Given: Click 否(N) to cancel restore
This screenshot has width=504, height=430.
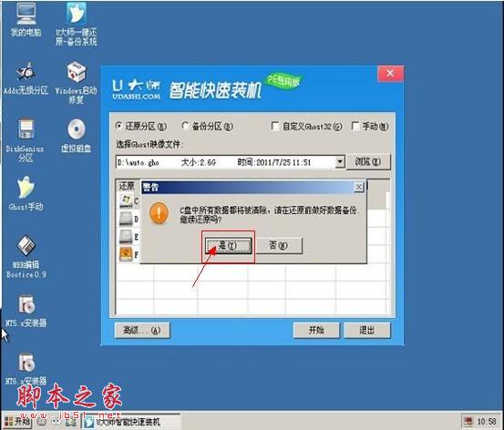Looking at the screenshot, I should tap(279, 246).
